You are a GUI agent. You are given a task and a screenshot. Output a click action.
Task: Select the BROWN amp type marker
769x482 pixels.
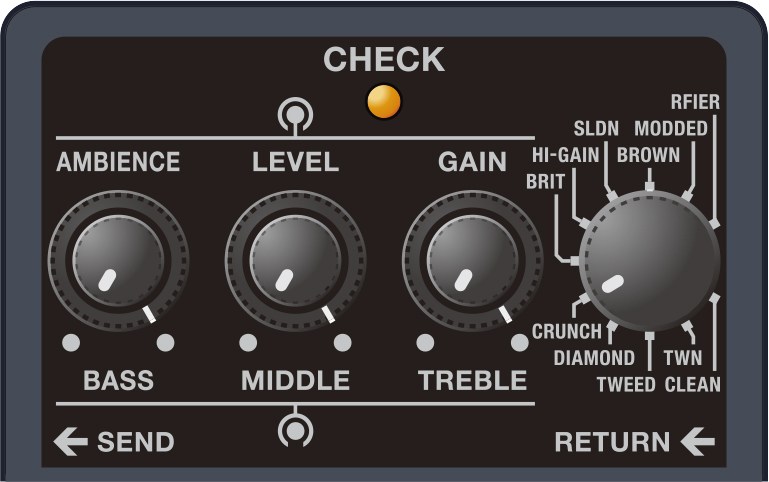pos(650,186)
